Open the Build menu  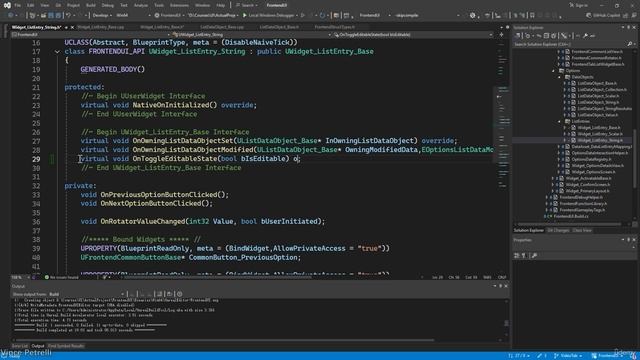(91, 5)
